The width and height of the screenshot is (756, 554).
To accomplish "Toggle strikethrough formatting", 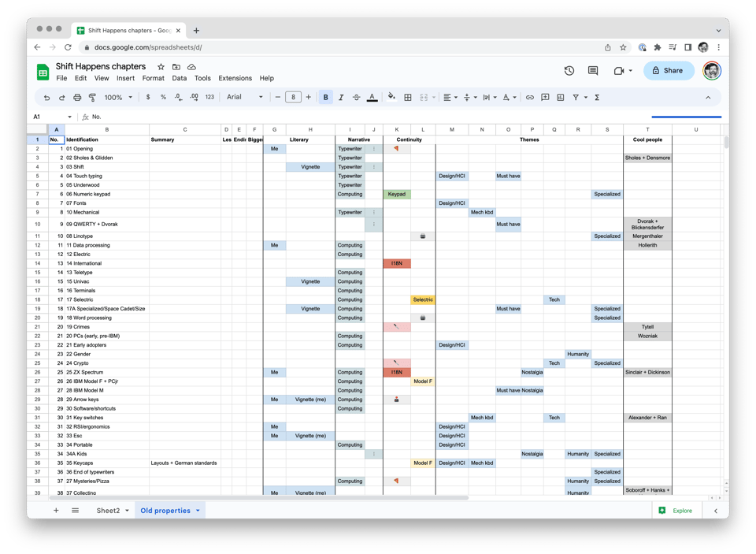I will [357, 97].
